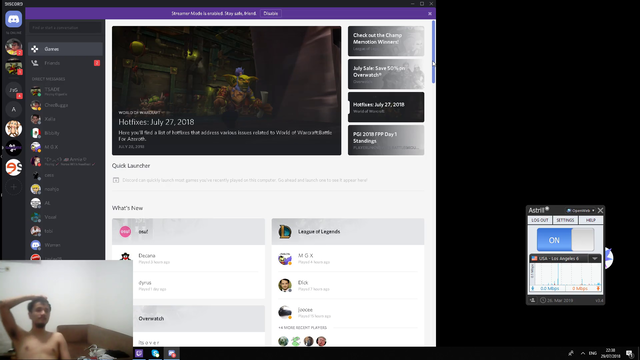640x360 pixels.
Task: Open direct message with CheeBugga
Action: [x=65, y=105]
